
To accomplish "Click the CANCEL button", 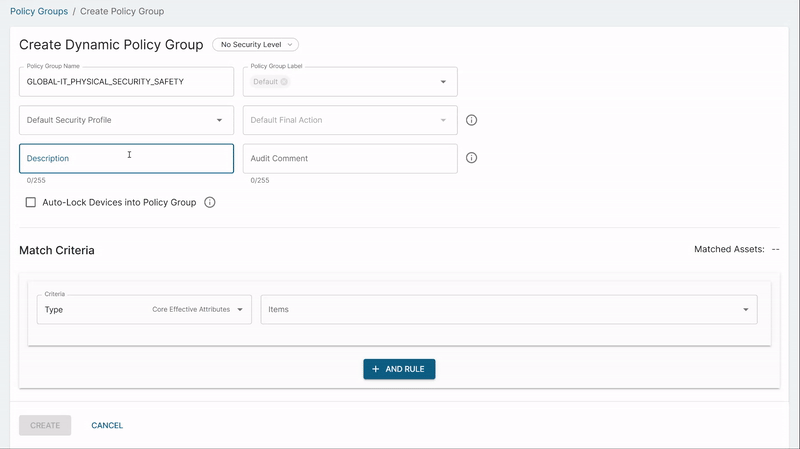I will point(107,425).
